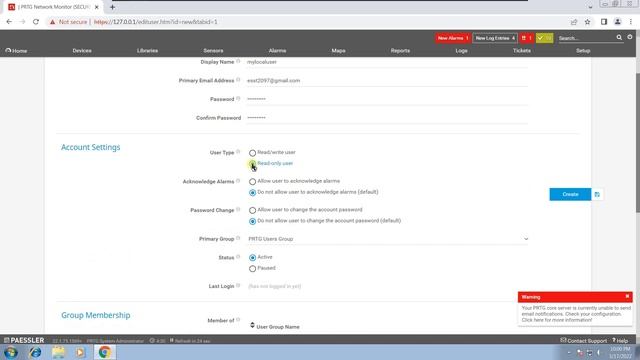Open the email warning message text
The height and width of the screenshot is (360, 640).
(576, 314)
